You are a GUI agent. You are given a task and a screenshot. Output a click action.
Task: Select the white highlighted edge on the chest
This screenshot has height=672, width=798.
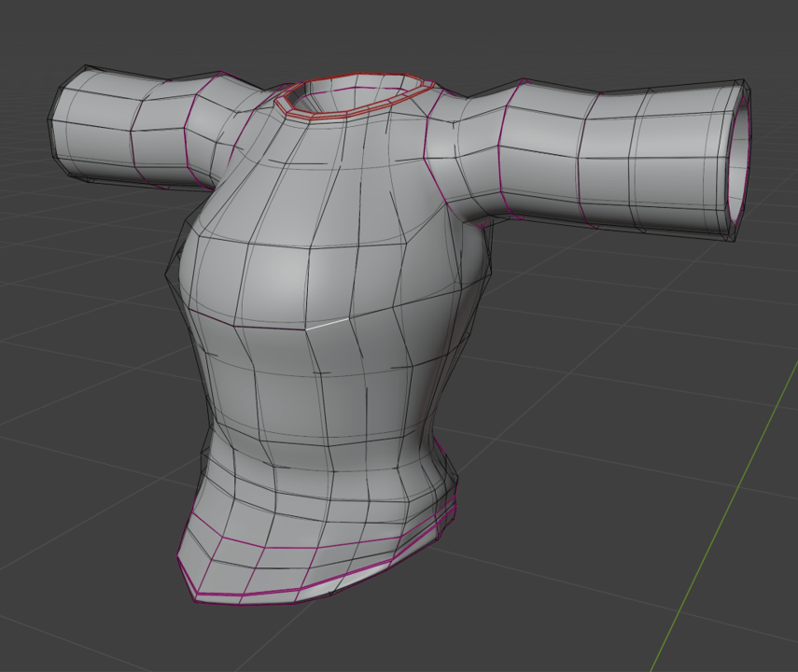(329, 323)
